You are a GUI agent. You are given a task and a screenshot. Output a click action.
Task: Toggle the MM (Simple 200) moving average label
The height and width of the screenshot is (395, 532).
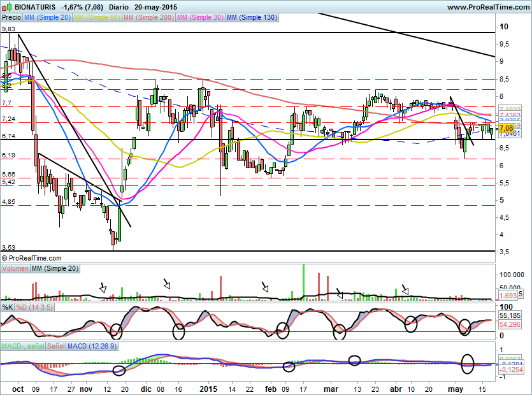(148, 17)
